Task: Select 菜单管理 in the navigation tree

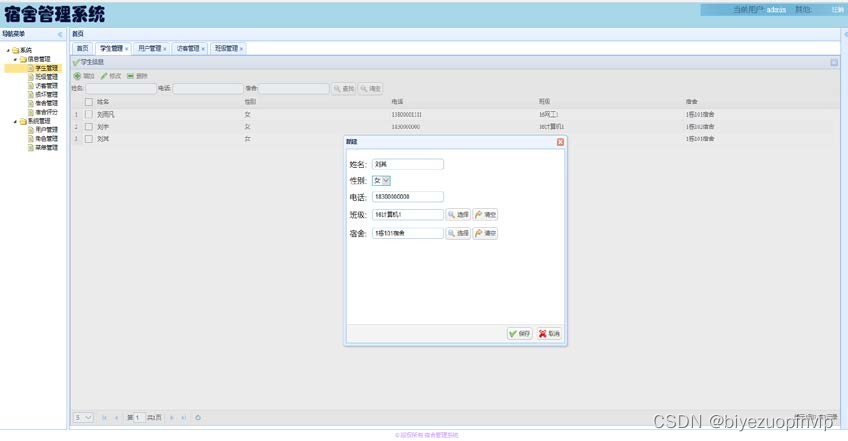Action: [47, 147]
